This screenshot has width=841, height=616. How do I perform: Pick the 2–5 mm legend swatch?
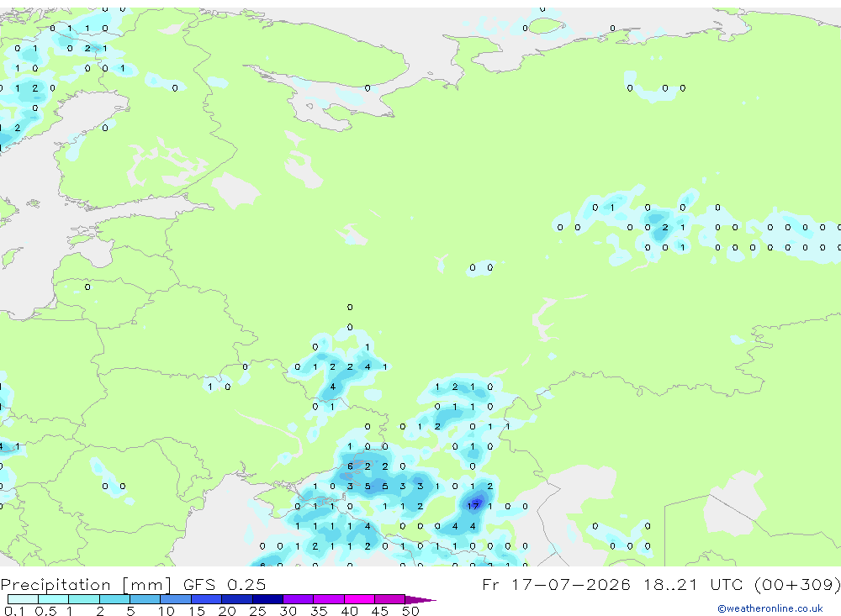[114, 599]
